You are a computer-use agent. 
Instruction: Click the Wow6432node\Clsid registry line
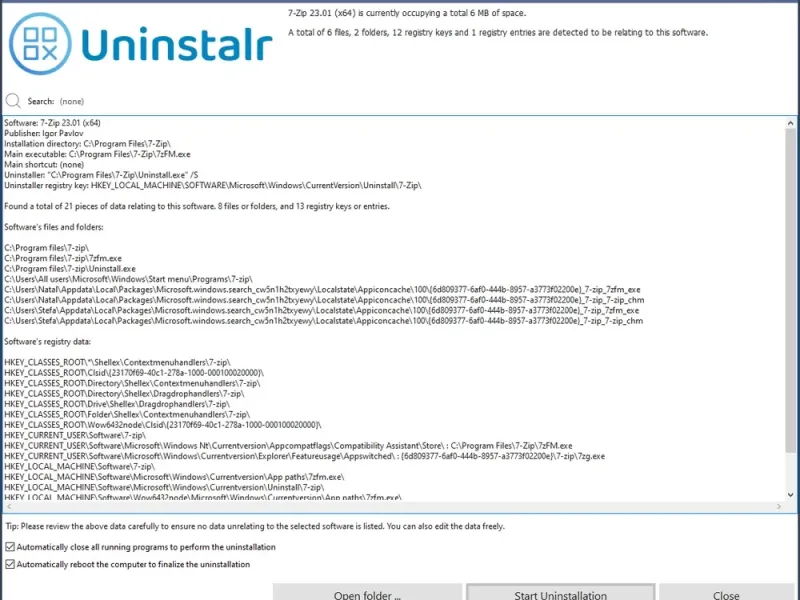163,425
